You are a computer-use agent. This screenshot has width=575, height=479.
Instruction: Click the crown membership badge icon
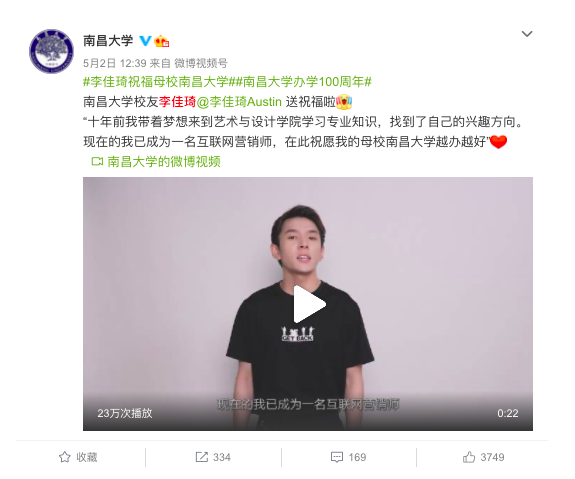[x=161, y=41]
